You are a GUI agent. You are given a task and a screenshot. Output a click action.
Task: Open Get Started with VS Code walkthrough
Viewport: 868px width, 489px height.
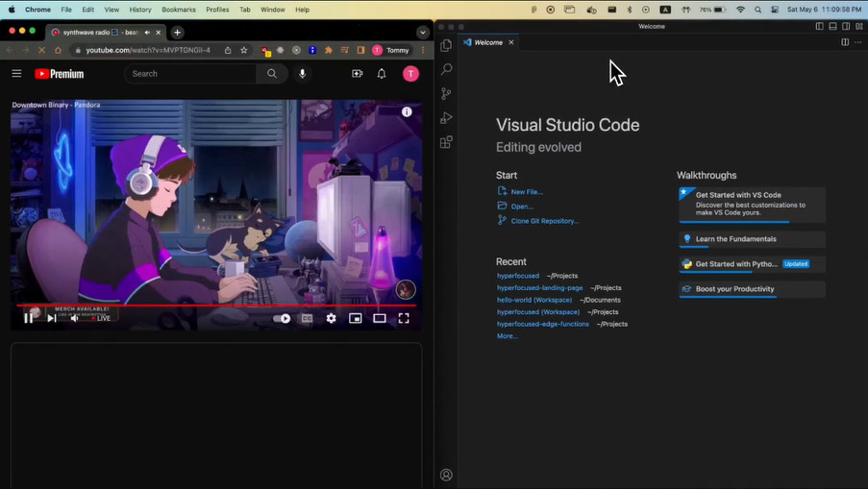pyautogui.click(x=752, y=205)
